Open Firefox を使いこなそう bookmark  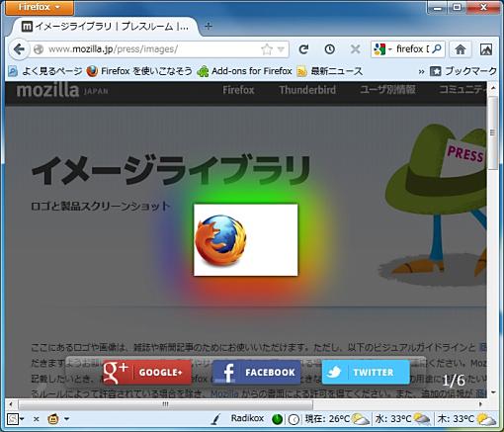[139, 71]
